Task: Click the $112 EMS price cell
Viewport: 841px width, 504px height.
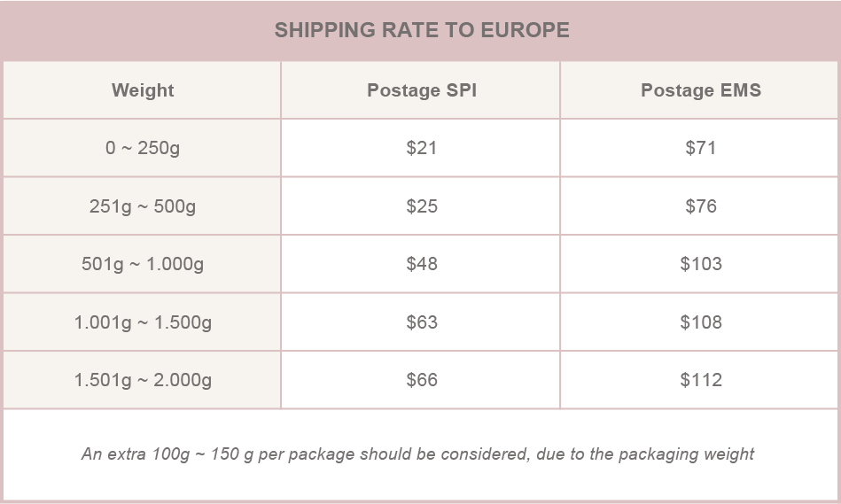Action: 699,380
